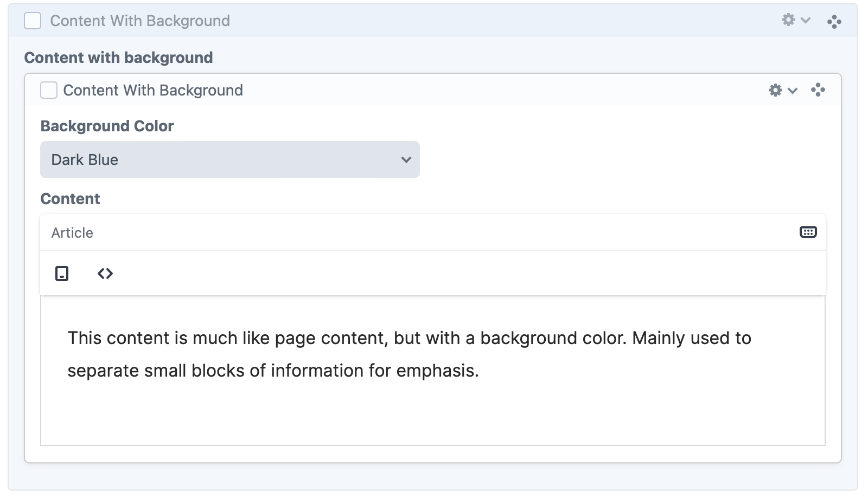Click the keyboard icon in the Article bar

tap(808, 232)
